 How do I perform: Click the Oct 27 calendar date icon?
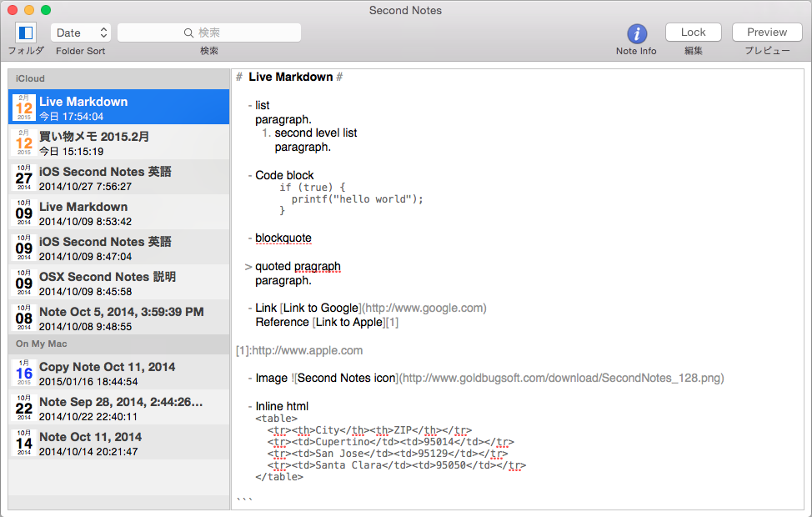(24, 178)
